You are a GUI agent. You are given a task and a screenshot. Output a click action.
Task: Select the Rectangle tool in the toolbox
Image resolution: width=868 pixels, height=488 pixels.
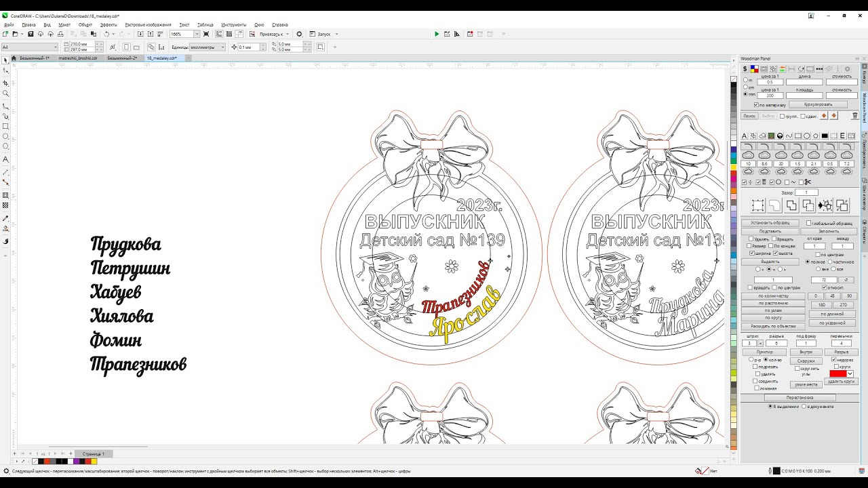(5, 126)
